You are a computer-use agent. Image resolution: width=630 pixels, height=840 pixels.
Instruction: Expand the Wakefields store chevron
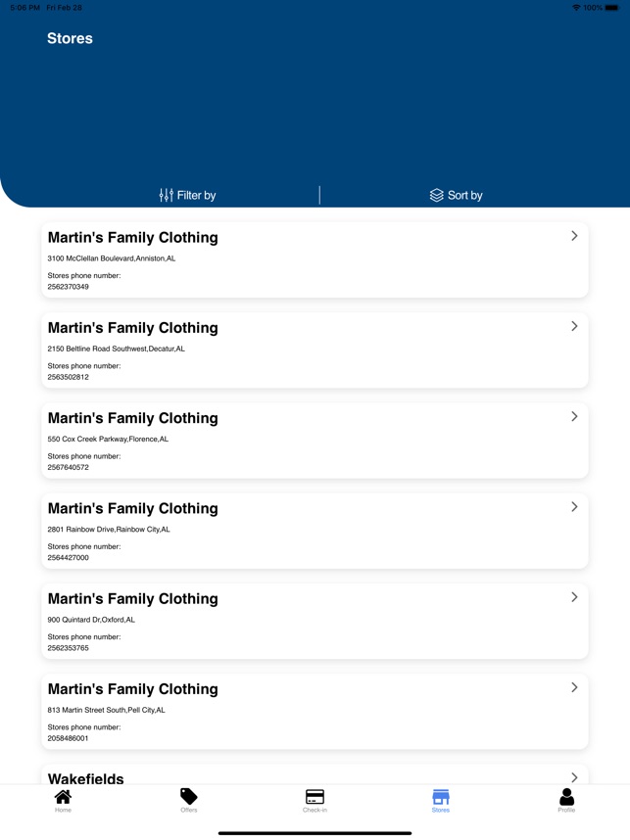tap(574, 777)
